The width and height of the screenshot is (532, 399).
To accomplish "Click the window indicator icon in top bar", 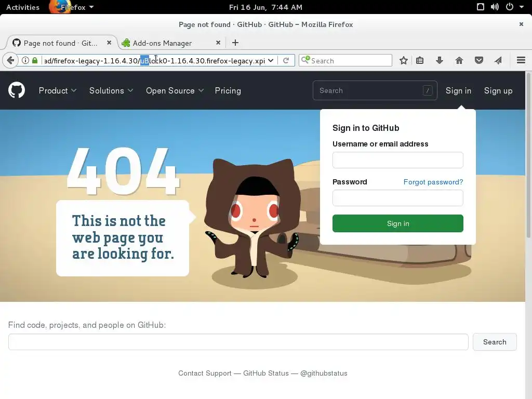I will 481,7.
